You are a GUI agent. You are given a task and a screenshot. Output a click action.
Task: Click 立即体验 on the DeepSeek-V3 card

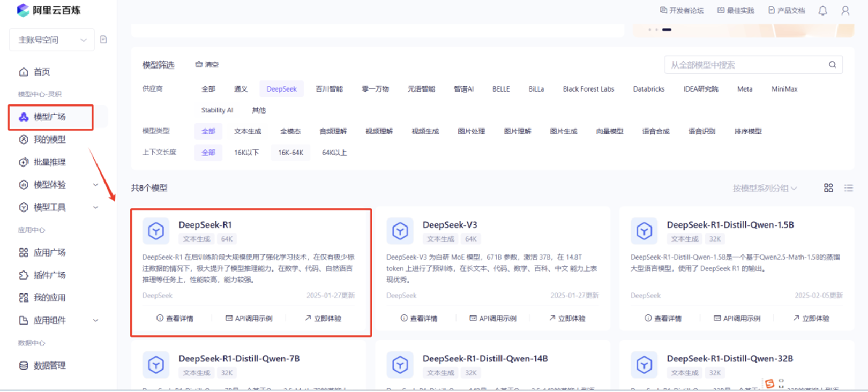click(567, 318)
